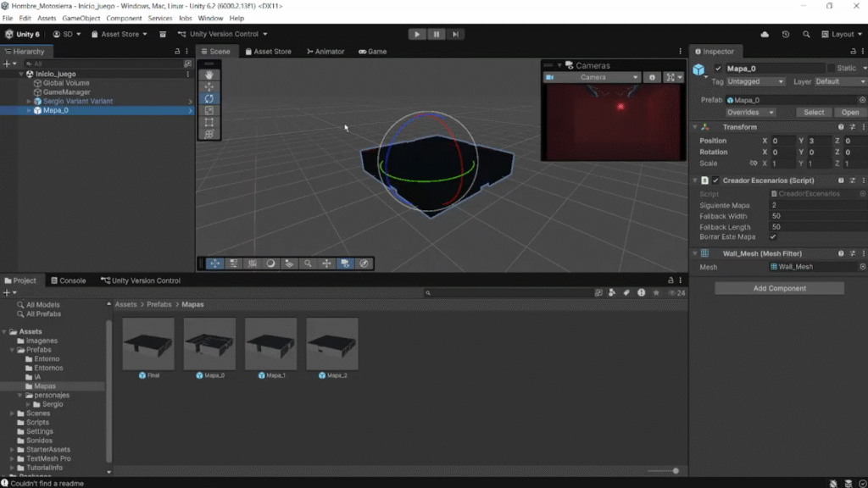Viewport: 868px width, 488px height.
Task: Open the global search magnifier icon
Action: [x=805, y=35]
